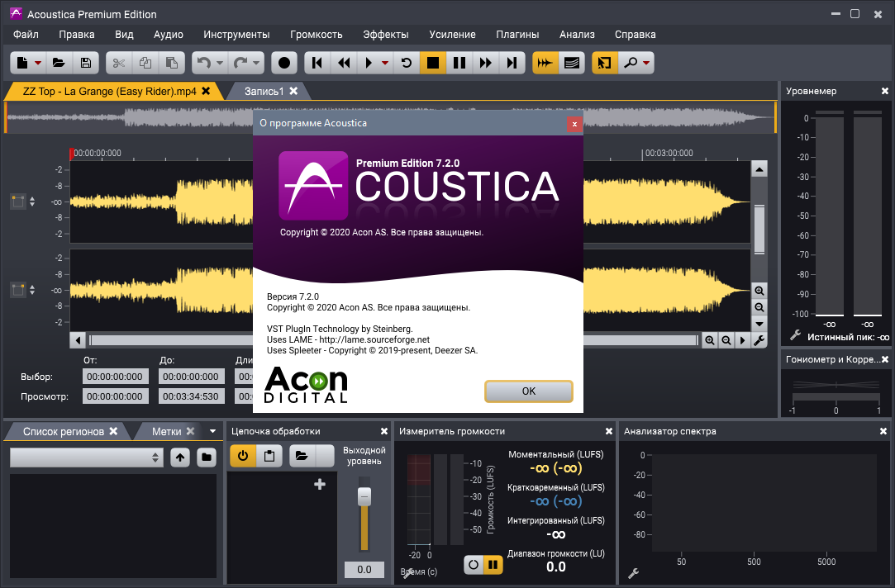The height and width of the screenshot is (588, 895).
Task: Open waveform display wrench settings
Action: click(759, 340)
